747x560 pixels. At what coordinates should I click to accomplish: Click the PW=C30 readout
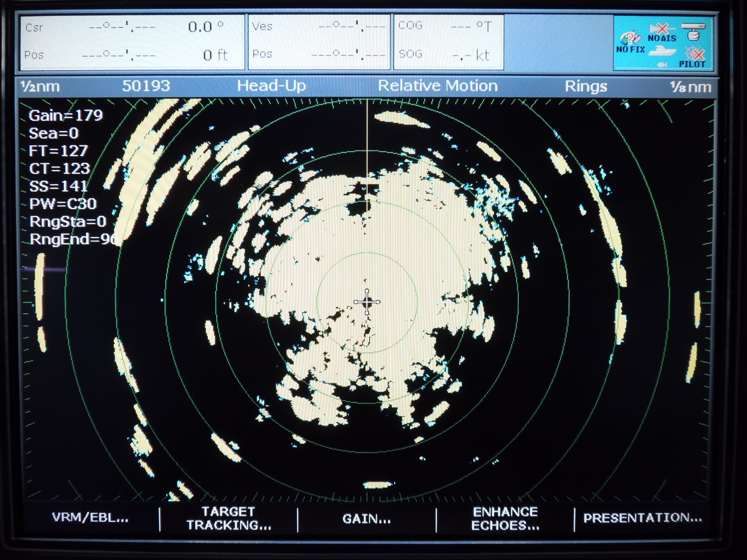tap(63, 204)
